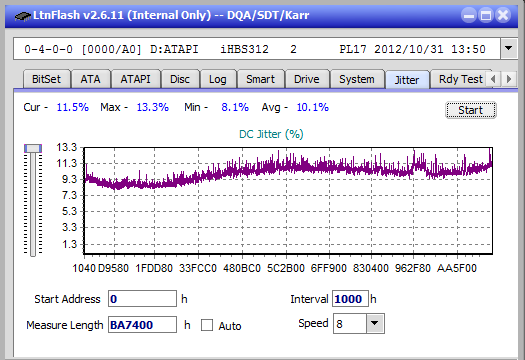
Task: Open the System tab
Action: [x=357, y=79]
